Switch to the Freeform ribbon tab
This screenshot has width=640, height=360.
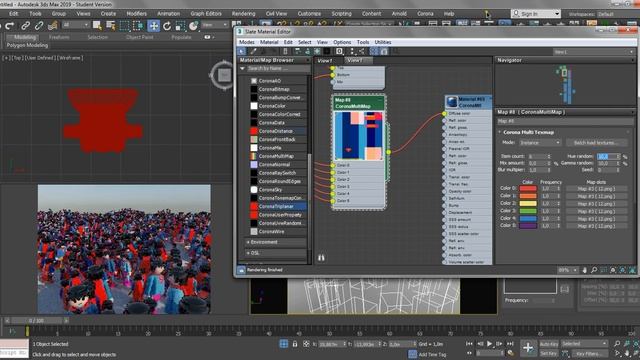[59, 37]
